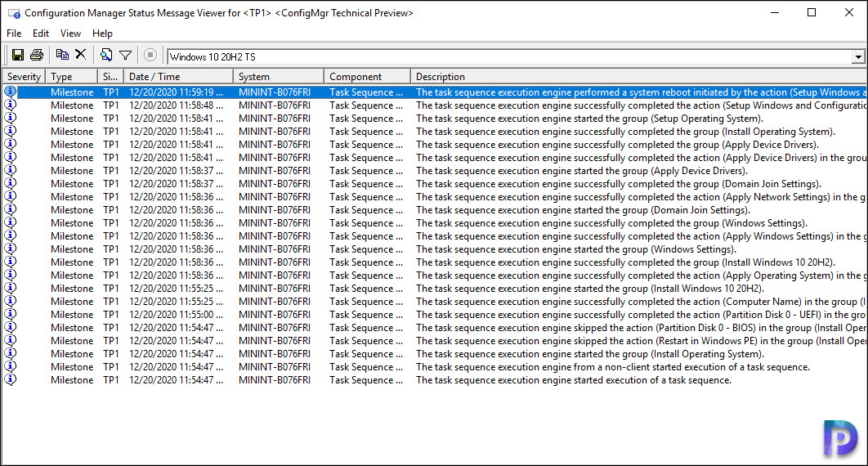Click the Filter funnel icon

(126, 56)
